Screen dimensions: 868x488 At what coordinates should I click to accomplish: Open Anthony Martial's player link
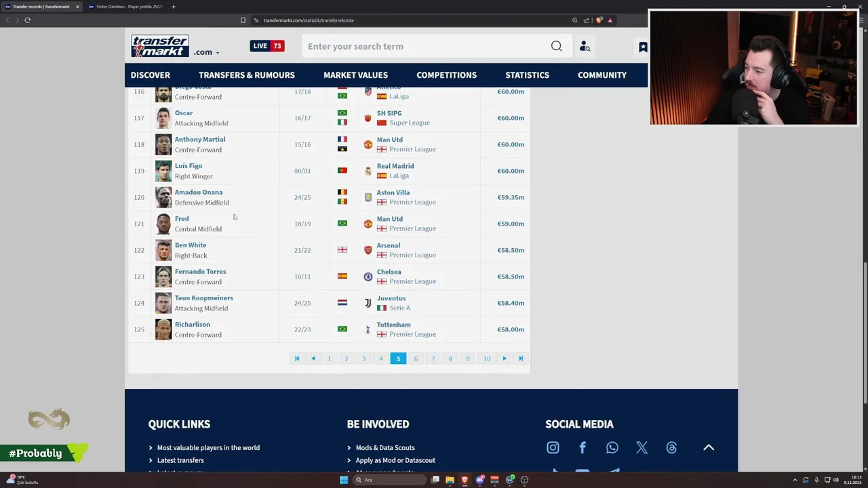pos(200,140)
